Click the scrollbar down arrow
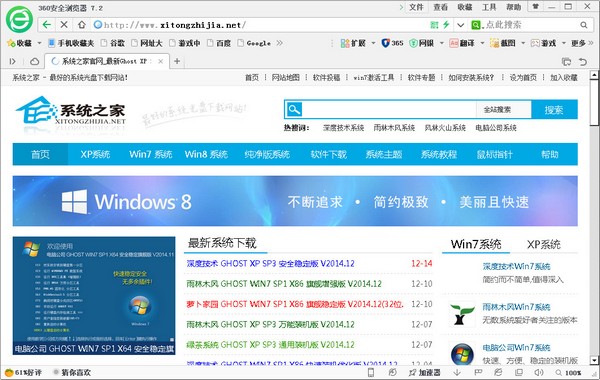 594,360
